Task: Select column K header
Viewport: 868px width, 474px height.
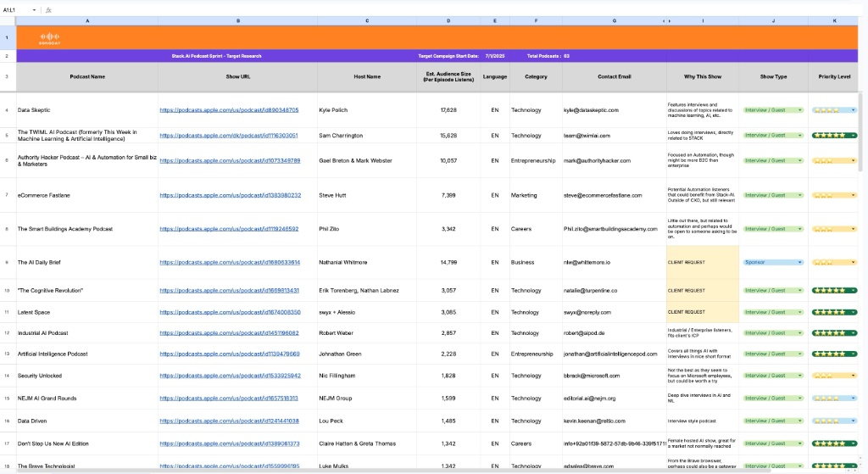Action: [x=833, y=20]
